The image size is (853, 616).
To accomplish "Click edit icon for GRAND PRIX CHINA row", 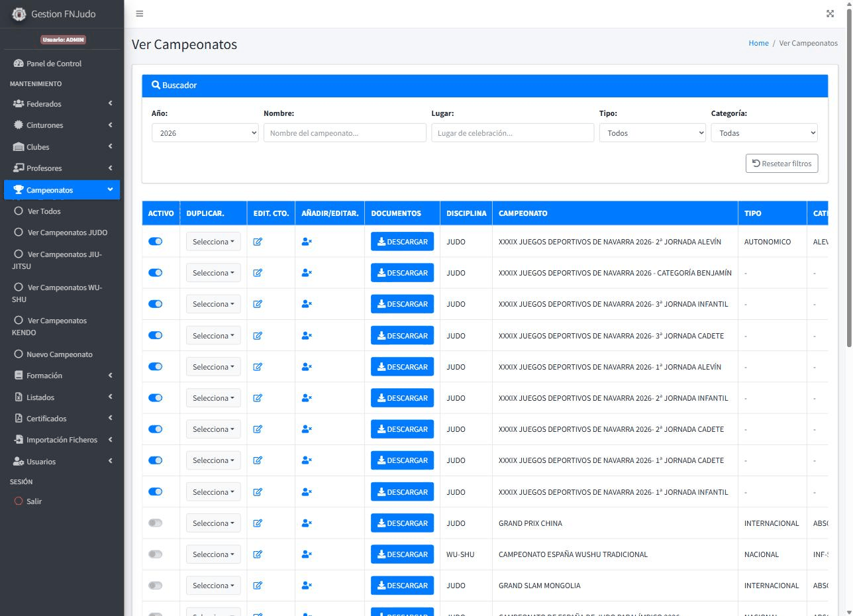I will click(x=258, y=523).
